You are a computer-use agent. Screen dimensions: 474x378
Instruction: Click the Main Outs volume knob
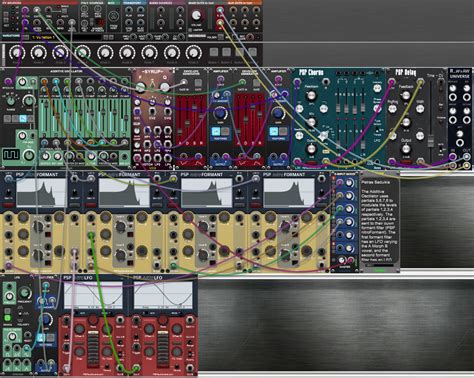[x=196, y=15]
